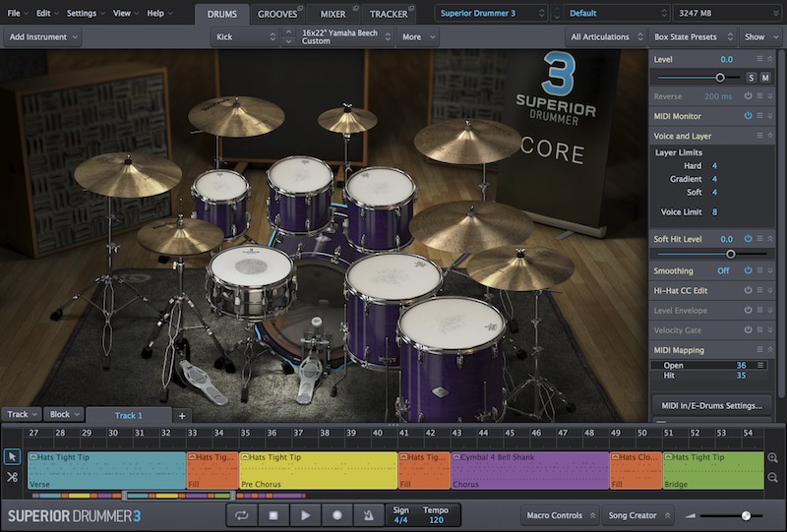The width and height of the screenshot is (787, 532).
Task: Open the 16x22" Yamaha Beech Custom dropdown
Action: pyautogui.click(x=345, y=36)
